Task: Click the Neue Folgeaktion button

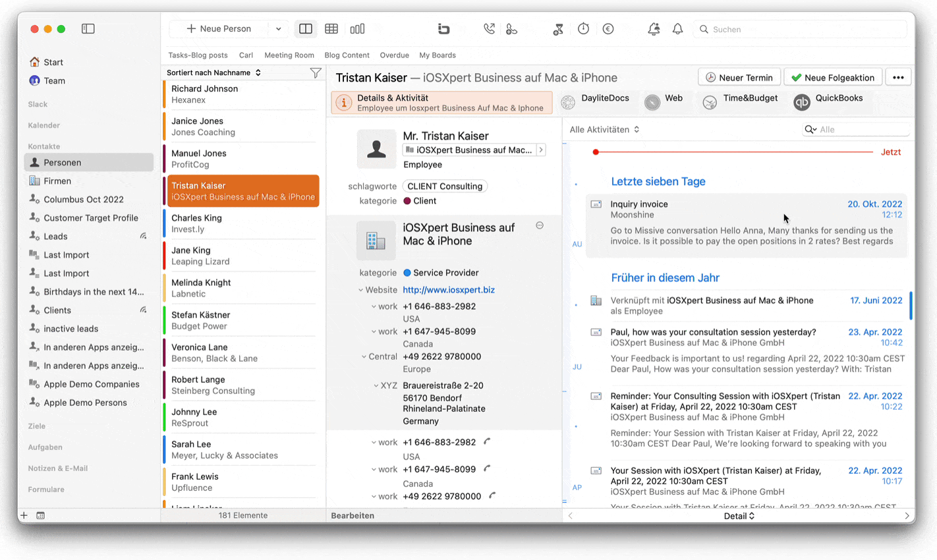Action: [833, 77]
